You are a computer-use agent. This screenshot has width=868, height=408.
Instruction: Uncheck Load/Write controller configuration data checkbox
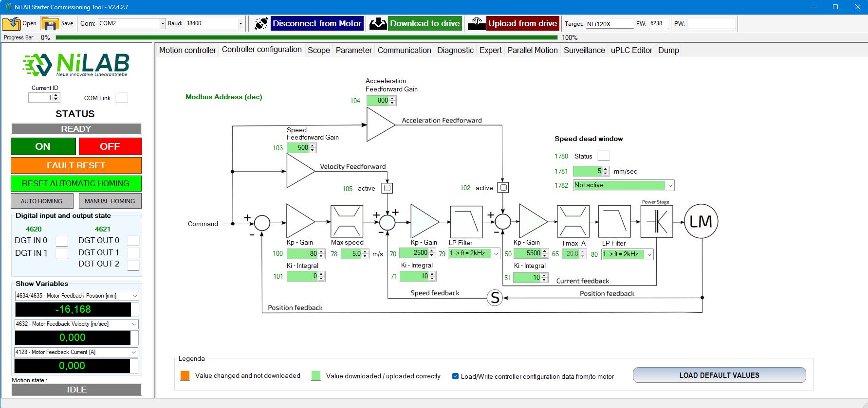[x=455, y=376]
